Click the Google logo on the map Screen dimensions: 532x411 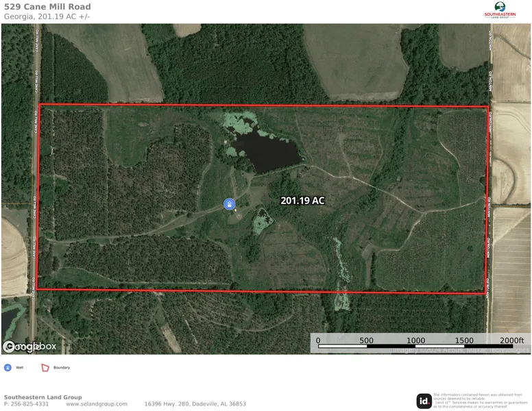pos(20,347)
